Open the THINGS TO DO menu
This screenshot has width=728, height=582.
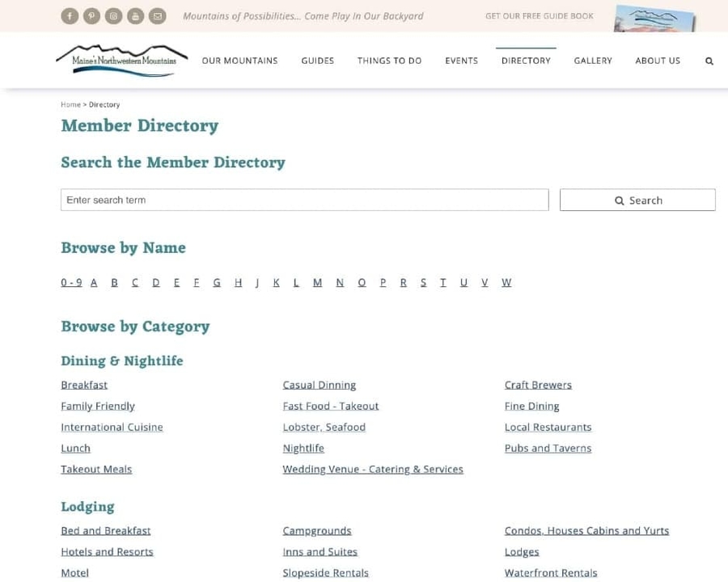[x=389, y=60]
